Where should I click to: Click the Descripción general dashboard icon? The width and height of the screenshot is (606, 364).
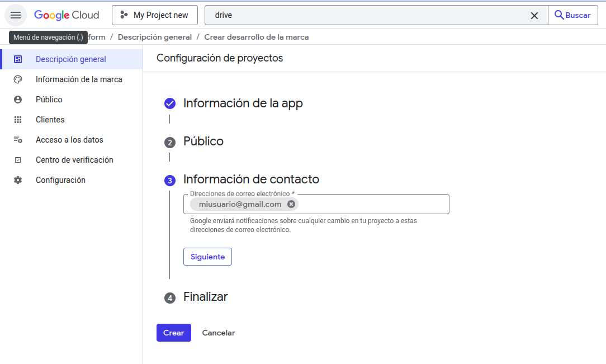coord(18,59)
